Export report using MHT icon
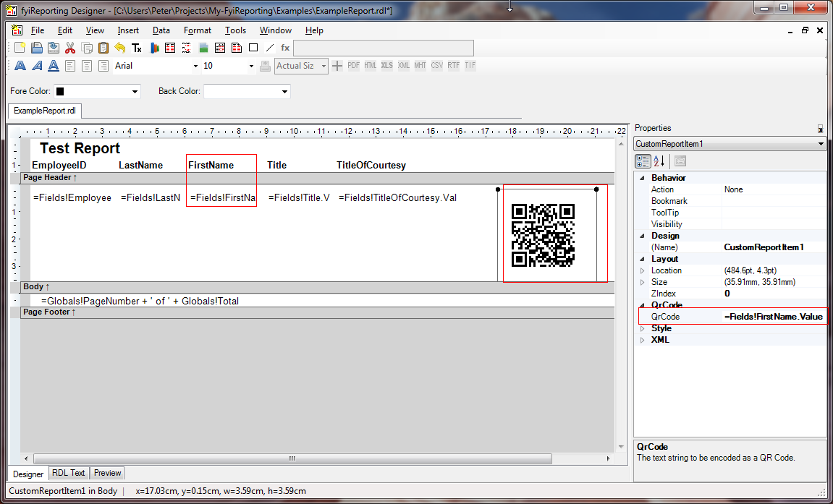Viewport: 833px width, 504px height. (420, 65)
